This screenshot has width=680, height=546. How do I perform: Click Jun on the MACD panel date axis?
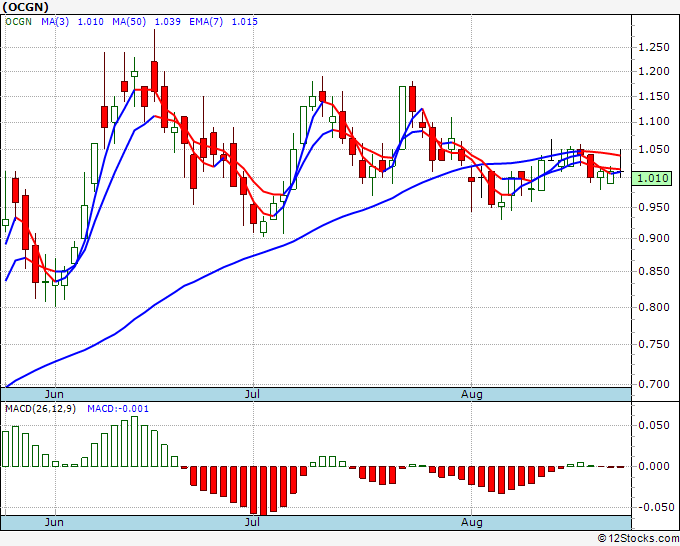(x=54, y=522)
